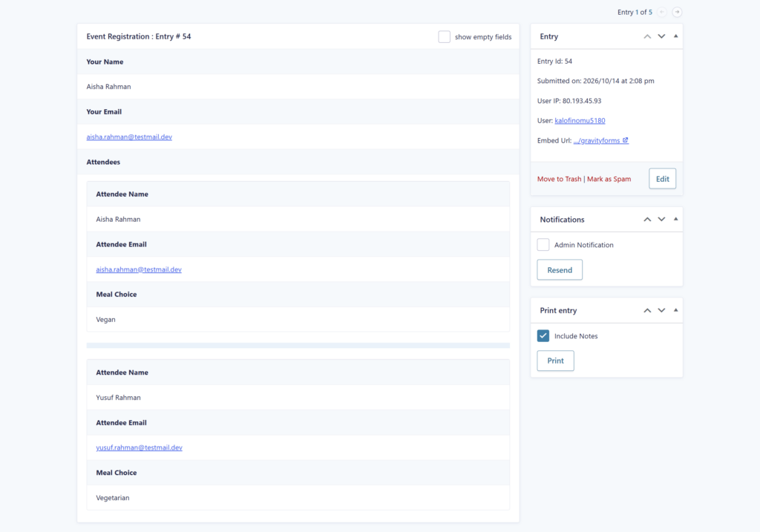Screen dimensions: 760x532
Task: Go to the previous entry arrow
Action: [662, 12]
